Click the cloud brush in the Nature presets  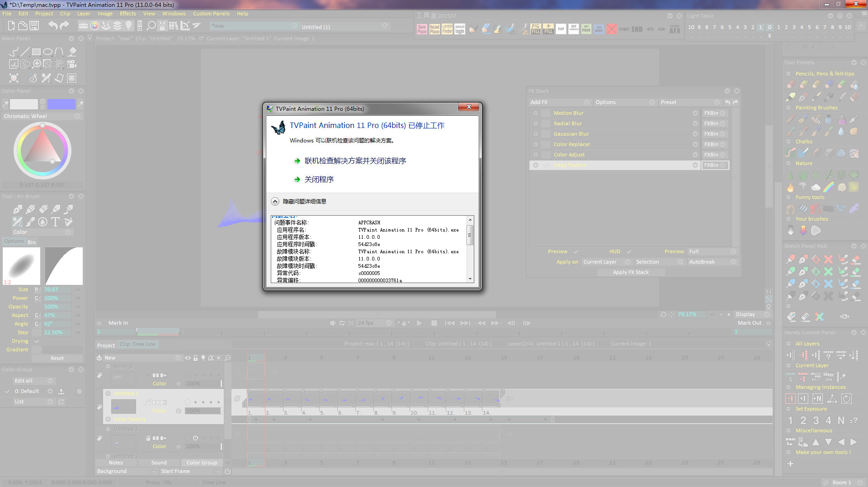pos(816,187)
